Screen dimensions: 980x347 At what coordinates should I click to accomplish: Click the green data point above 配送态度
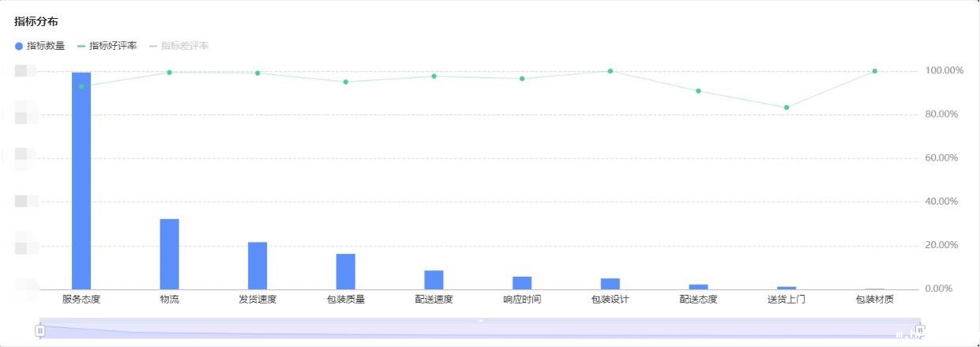pyautogui.click(x=698, y=91)
